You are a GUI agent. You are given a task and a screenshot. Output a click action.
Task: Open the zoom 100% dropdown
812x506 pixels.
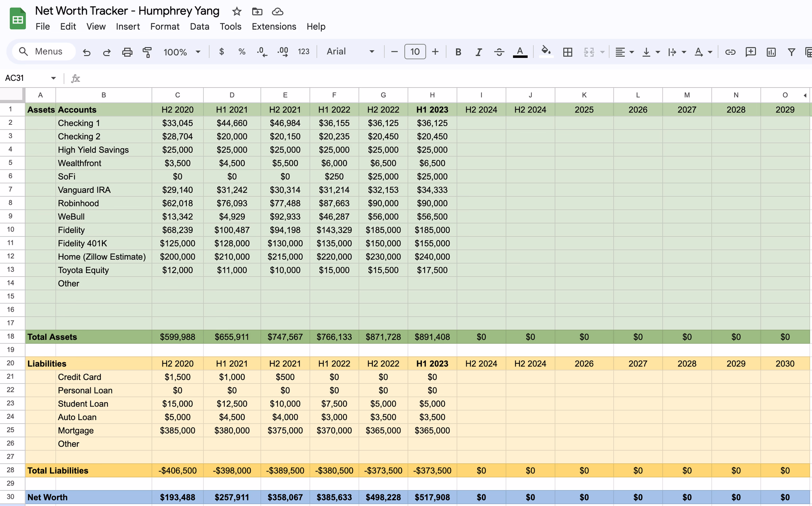coord(182,52)
